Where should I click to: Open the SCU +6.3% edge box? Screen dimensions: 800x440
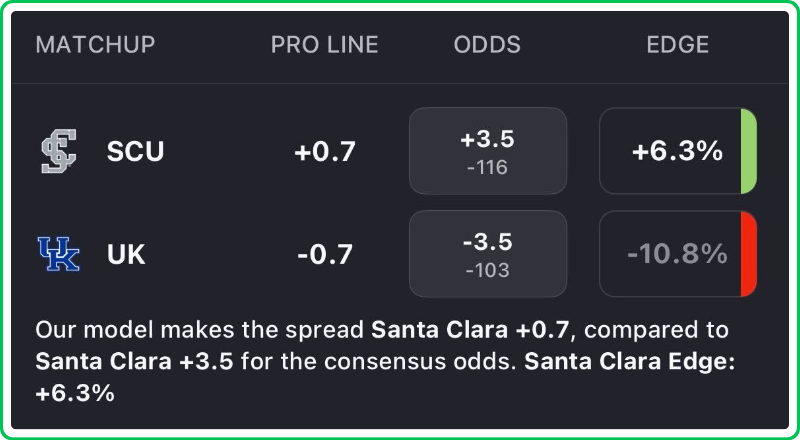point(670,151)
